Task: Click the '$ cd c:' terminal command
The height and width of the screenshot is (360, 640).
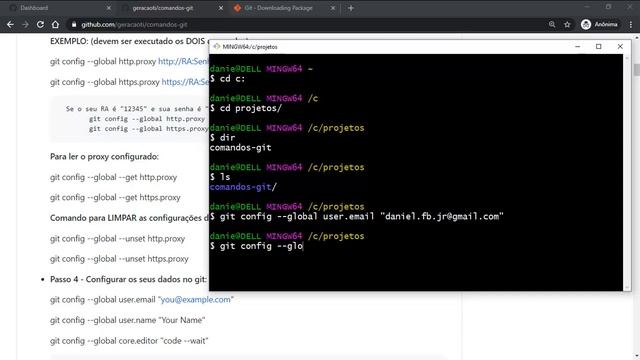Action: pos(228,79)
